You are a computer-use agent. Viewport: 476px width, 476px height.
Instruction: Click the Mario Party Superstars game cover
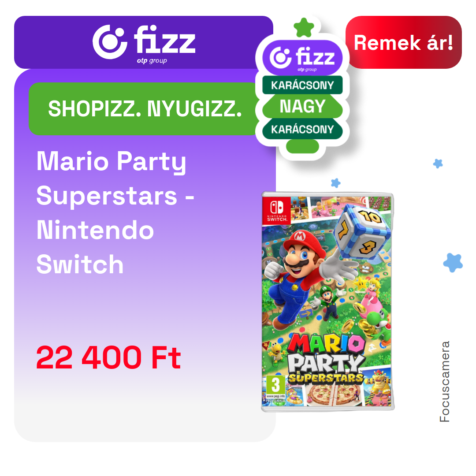327,302
